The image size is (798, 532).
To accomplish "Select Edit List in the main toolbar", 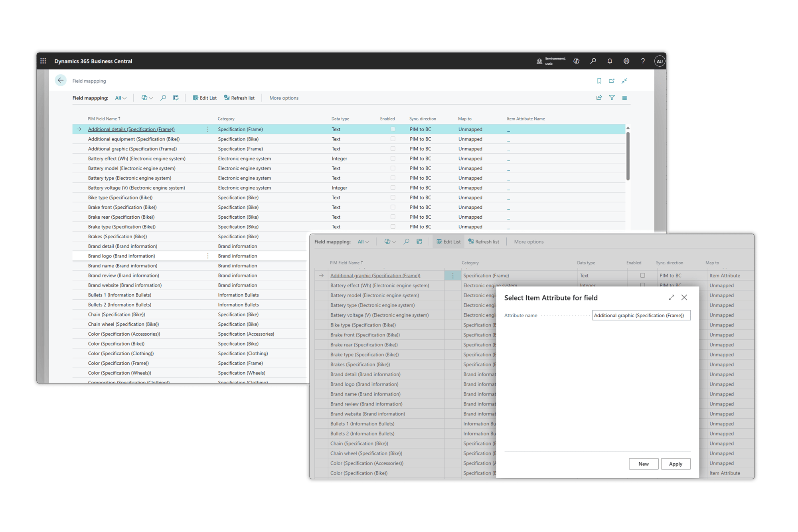I will point(205,98).
